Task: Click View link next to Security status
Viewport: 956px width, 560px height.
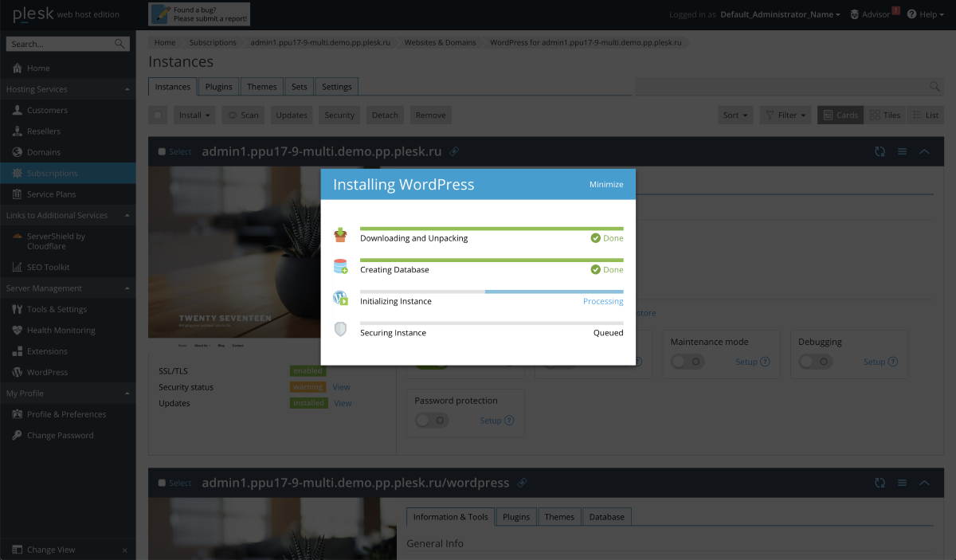Action: click(341, 387)
